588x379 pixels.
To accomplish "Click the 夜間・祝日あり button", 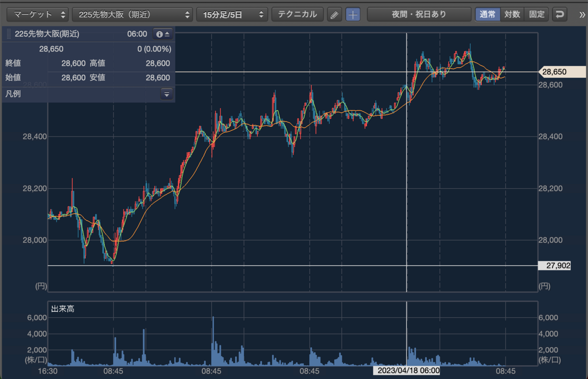I will click(x=419, y=14).
